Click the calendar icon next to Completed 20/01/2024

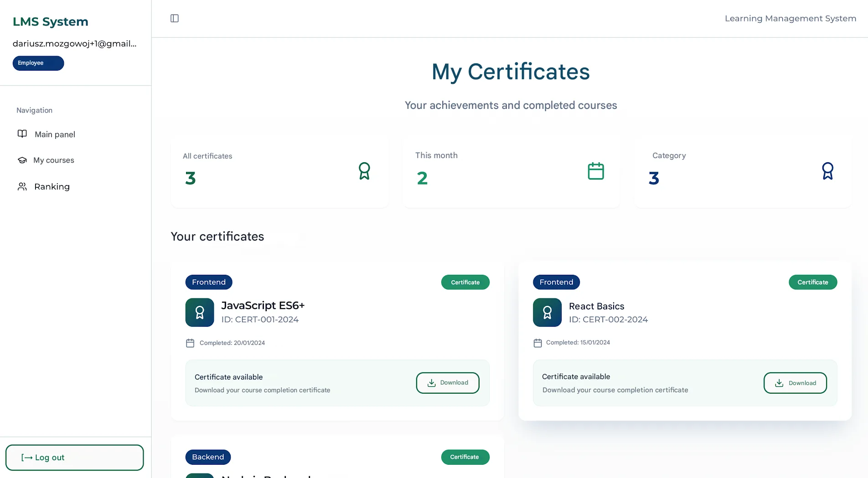(x=190, y=343)
